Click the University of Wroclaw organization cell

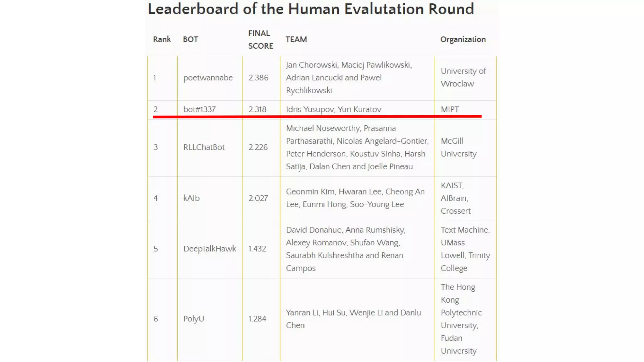tap(463, 77)
